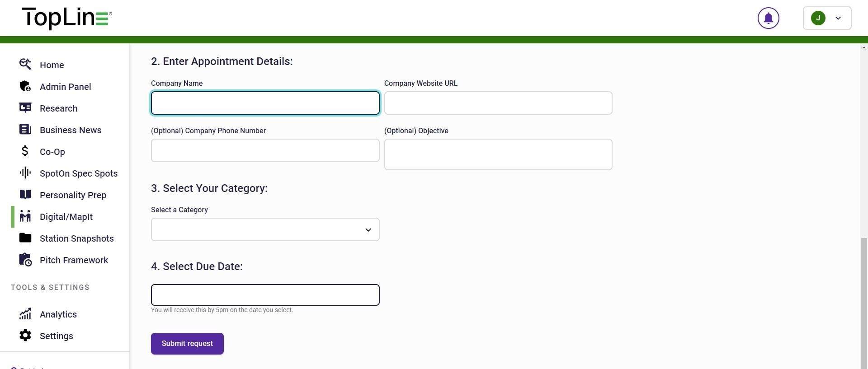Click the Submit request button
This screenshot has height=369, width=868.
point(187,344)
